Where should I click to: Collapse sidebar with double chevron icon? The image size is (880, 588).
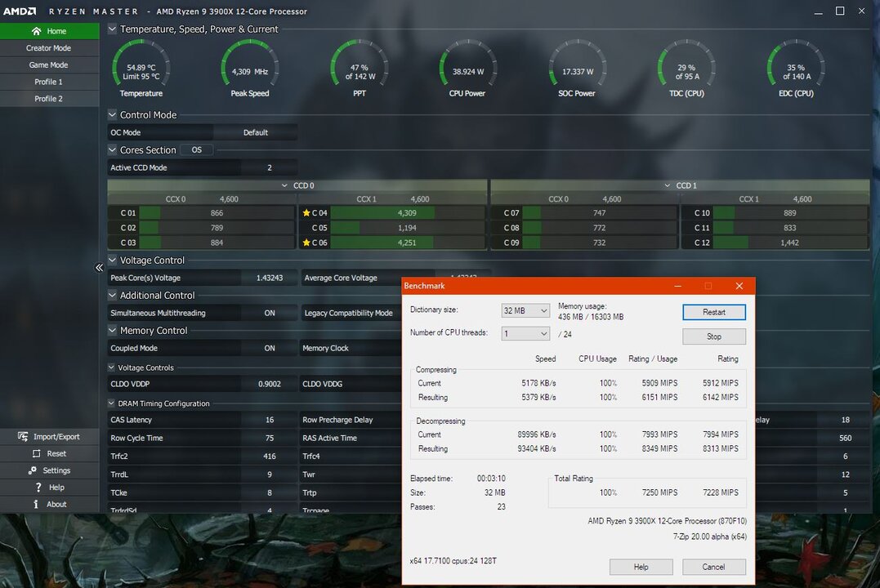[x=99, y=268]
